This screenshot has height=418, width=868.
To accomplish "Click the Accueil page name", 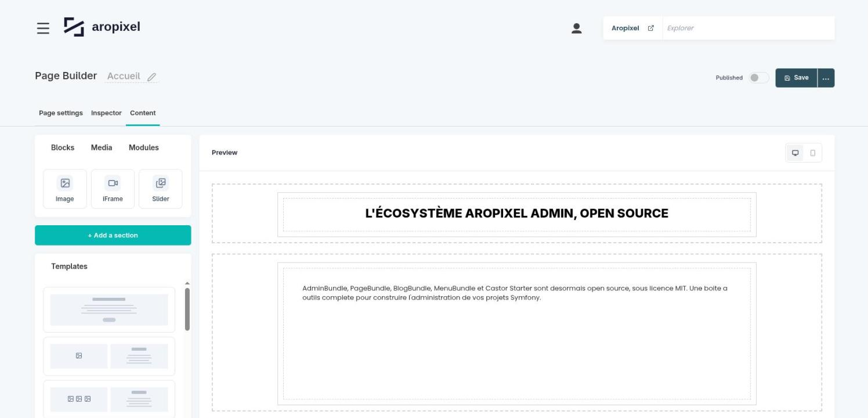I will (x=124, y=76).
